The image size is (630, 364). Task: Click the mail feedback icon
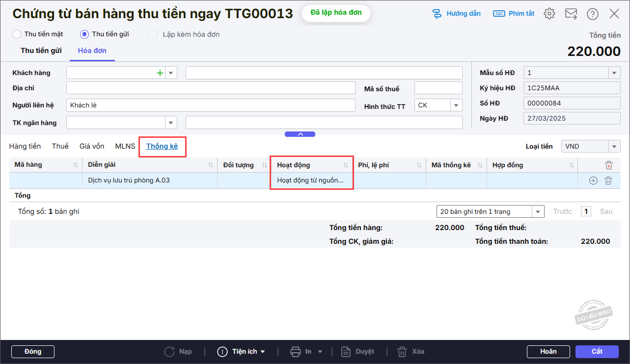pos(571,14)
